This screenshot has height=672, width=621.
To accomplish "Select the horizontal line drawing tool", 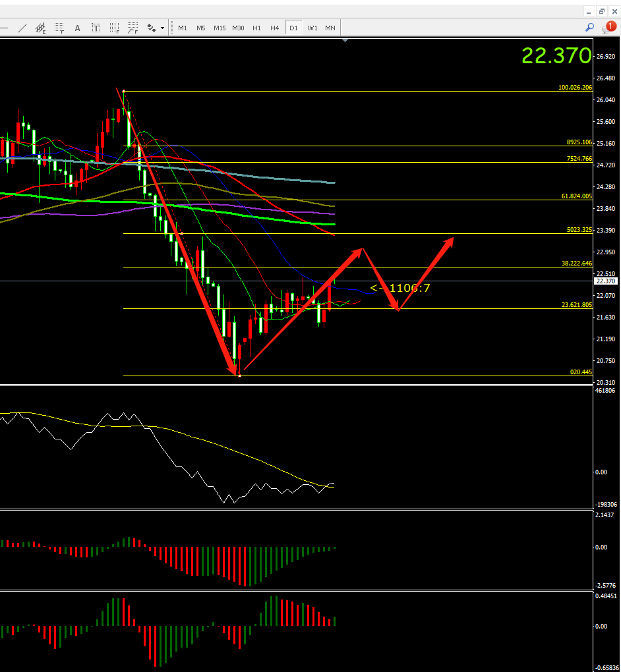I will [x=4, y=28].
